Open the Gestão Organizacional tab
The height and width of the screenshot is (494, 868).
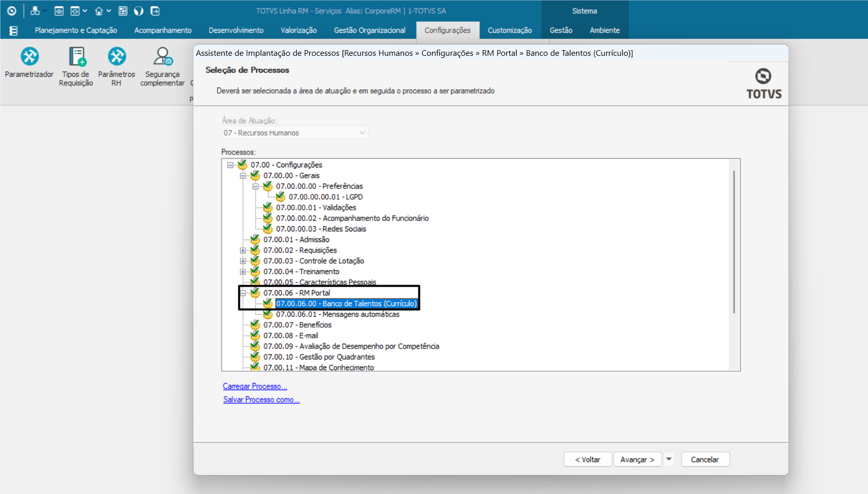370,30
